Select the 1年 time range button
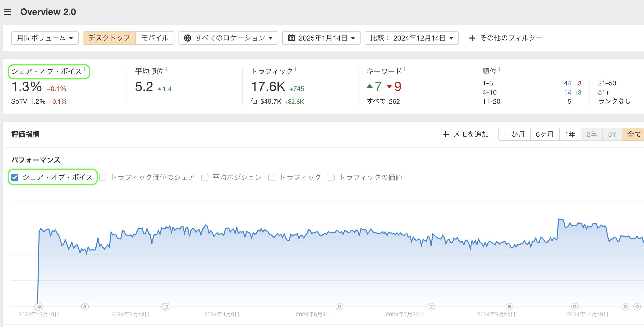Viewport: 644px width, 327px height. click(x=570, y=134)
